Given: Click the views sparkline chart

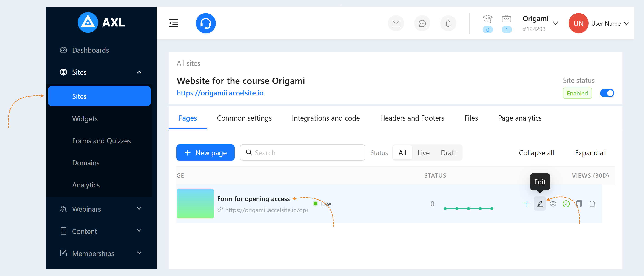Looking at the screenshot, I should pos(468,208).
